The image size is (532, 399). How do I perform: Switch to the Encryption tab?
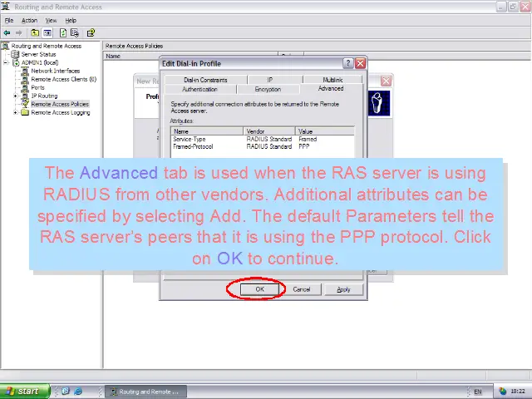click(268, 89)
